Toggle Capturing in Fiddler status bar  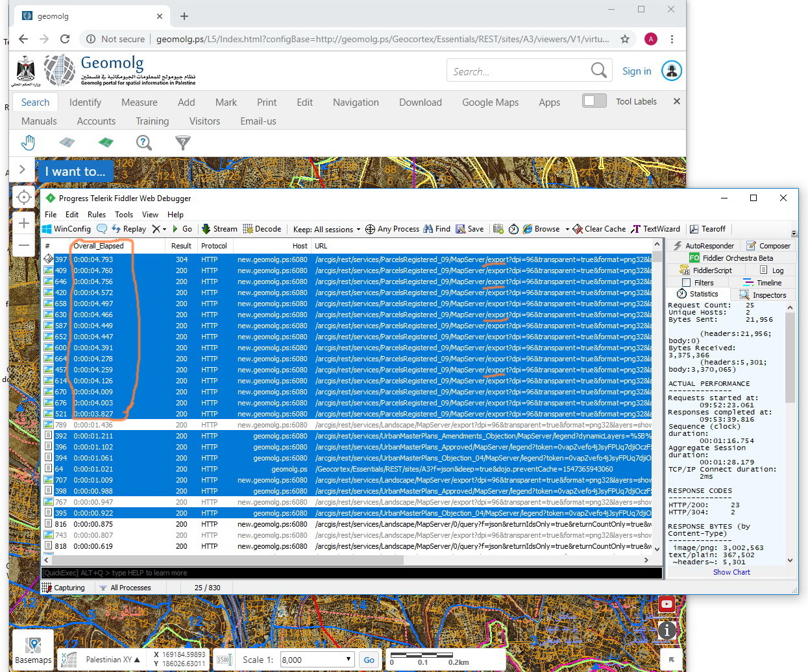tap(64, 588)
